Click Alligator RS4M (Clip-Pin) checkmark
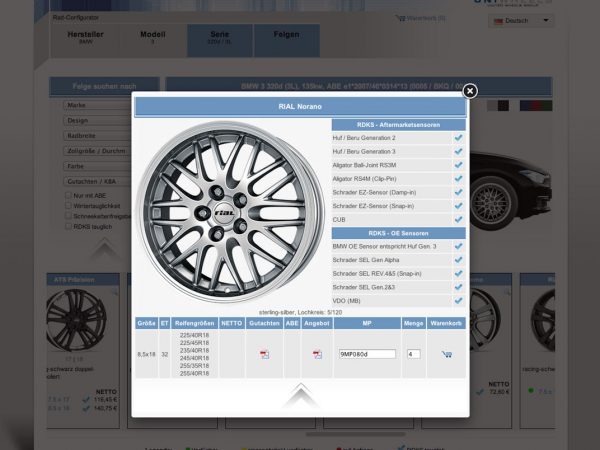This screenshot has width=600, height=450. 458,179
